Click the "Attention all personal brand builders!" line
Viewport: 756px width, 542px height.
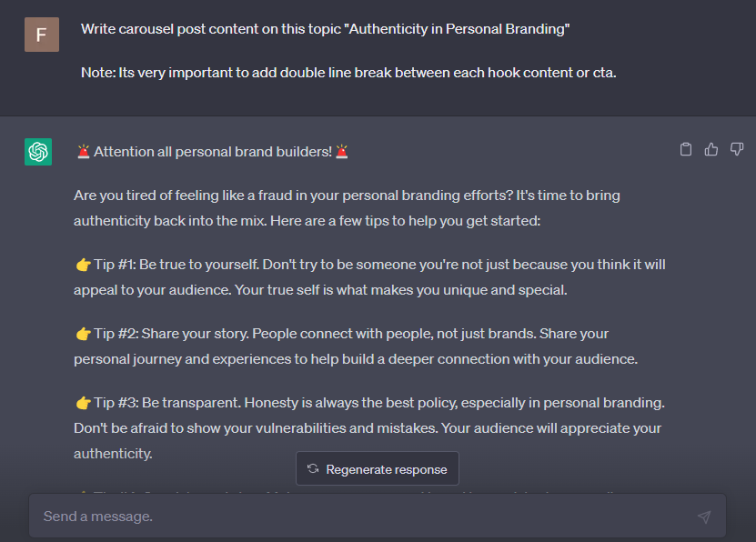point(213,152)
